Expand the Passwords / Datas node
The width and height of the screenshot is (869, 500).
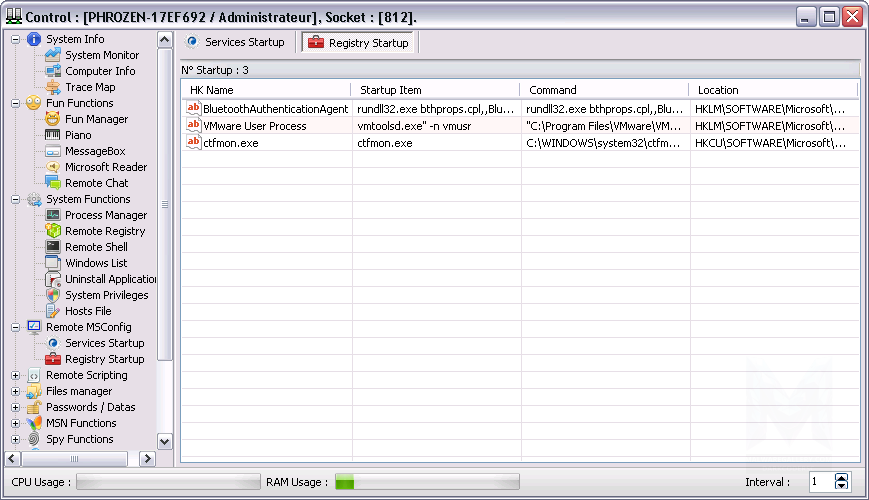tap(15, 407)
